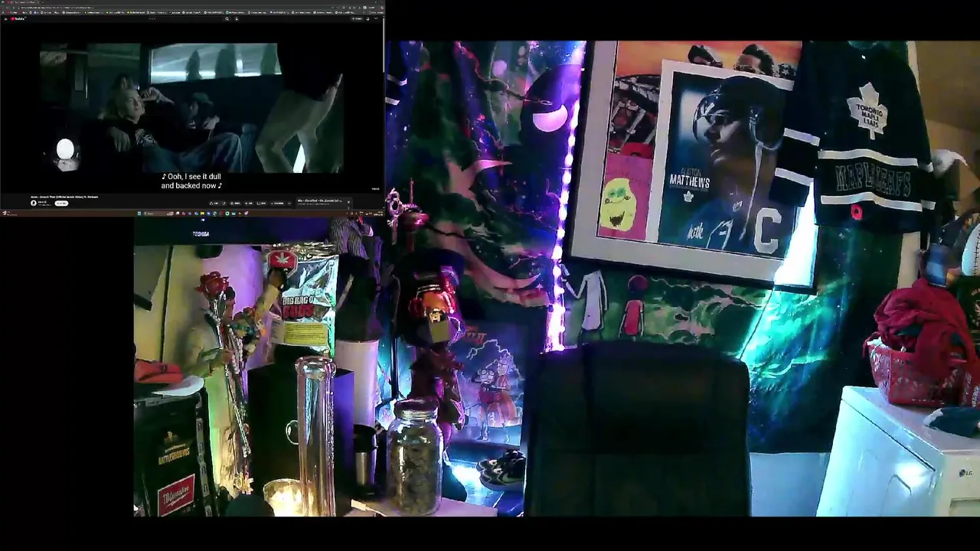Open the more actions ellipsis button
The height and width of the screenshot is (551, 980).
click(289, 204)
